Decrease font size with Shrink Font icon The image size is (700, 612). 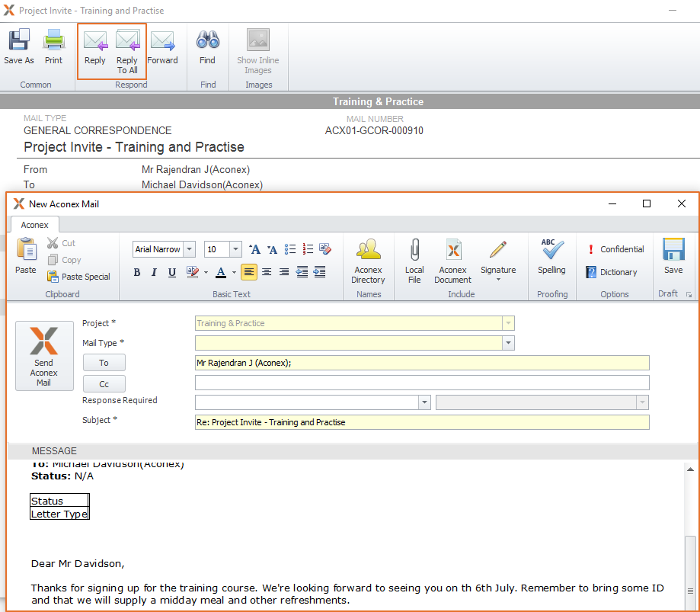tap(272, 249)
